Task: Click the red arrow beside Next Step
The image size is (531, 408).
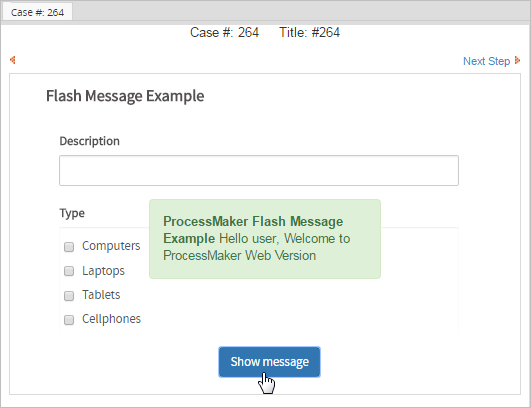Action: pyautogui.click(x=517, y=60)
